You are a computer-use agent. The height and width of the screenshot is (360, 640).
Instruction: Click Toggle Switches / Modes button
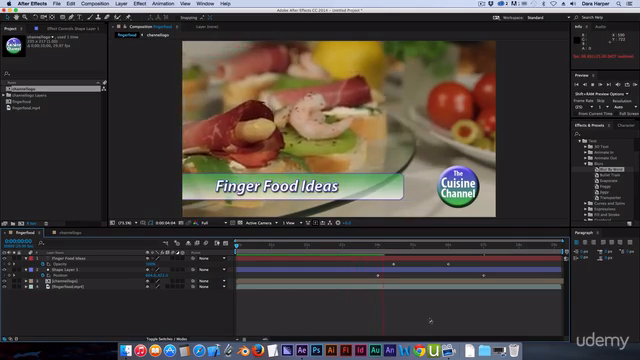click(x=167, y=339)
